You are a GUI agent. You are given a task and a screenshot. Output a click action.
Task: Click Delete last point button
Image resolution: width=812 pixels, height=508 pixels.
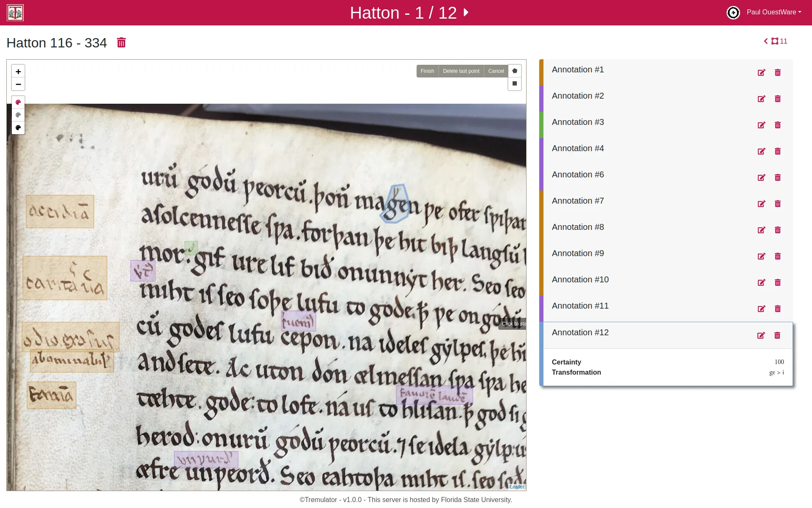(x=461, y=71)
